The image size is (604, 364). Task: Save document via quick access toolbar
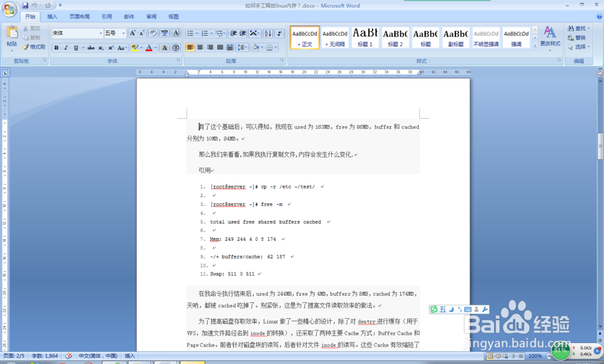pos(25,5)
